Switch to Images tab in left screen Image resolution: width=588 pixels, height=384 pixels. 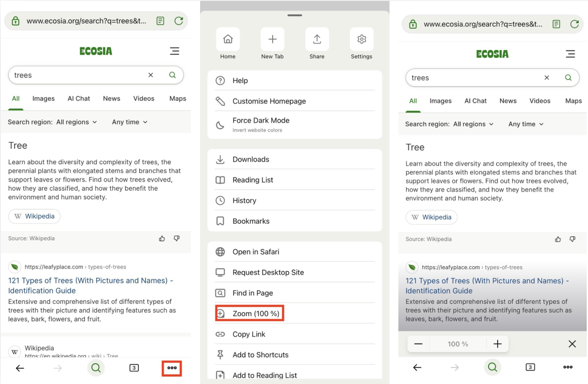43,98
